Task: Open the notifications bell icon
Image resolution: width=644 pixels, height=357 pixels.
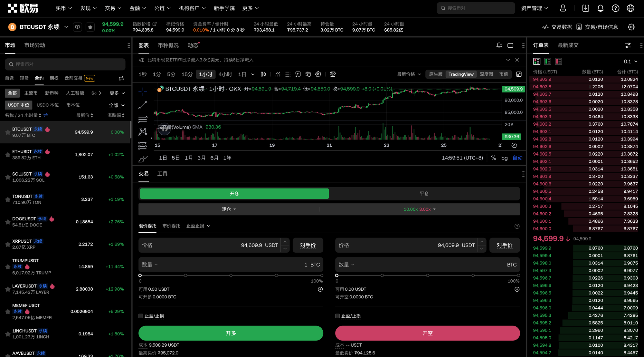Action: (x=600, y=8)
